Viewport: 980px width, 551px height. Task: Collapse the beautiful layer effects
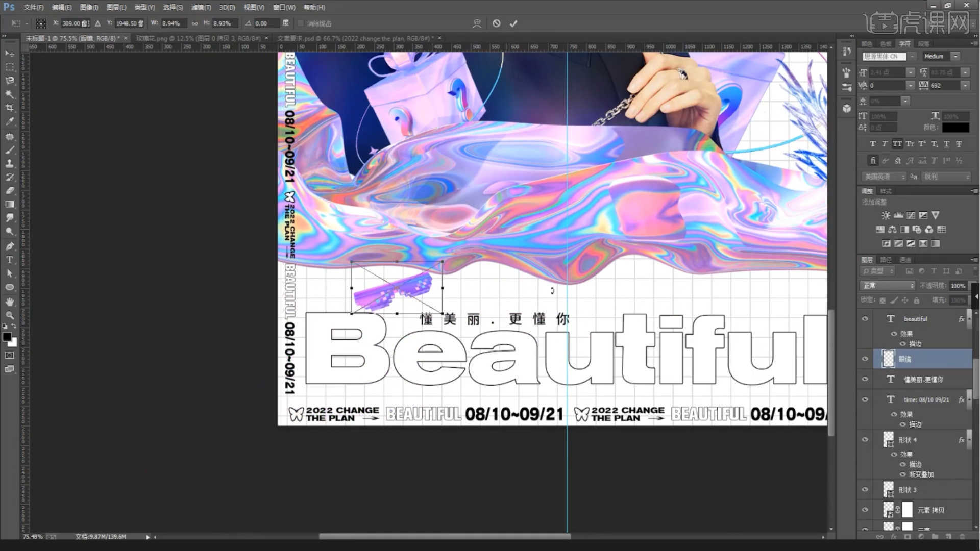(969, 319)
